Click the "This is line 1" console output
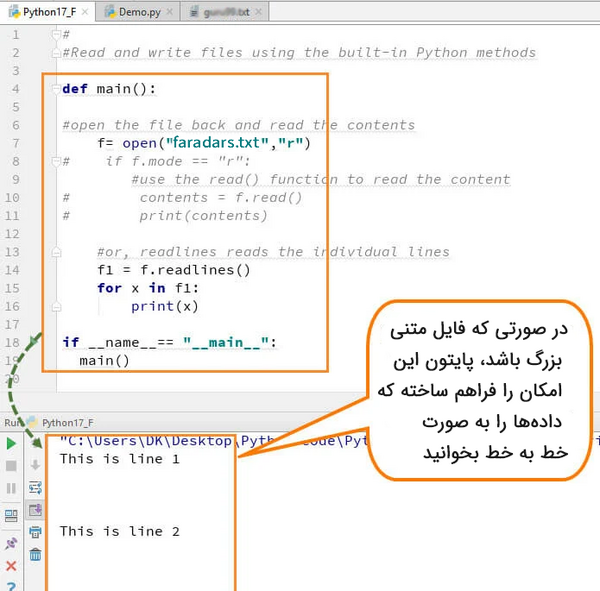 [120, 459]
